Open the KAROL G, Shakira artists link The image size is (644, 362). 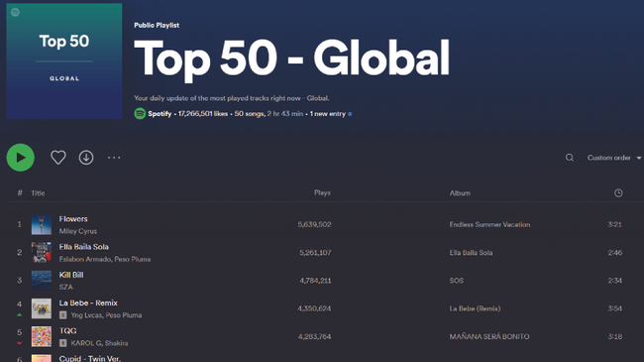tap(99, 343)
